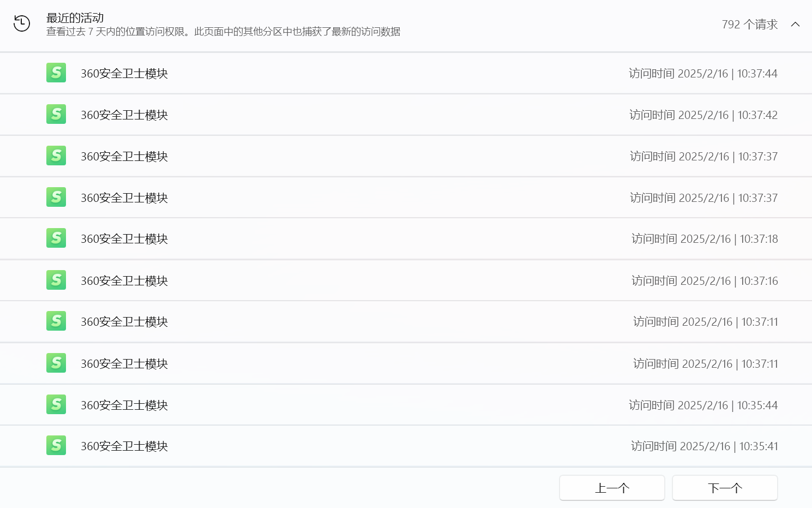Select 360安全卫士模块 name accessed at 10:37:18
812x508 pixels.
pos(124,239)
